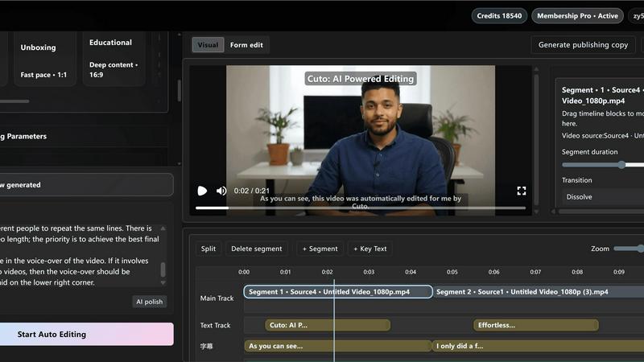Open the Dissolve transition dropdown
644x362 pixels.
pos(603,196)
